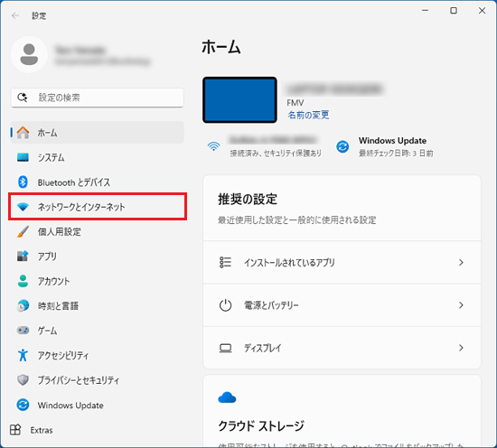
Task: Click the 名前の変更 link
Action: click(x=308, y=115)
